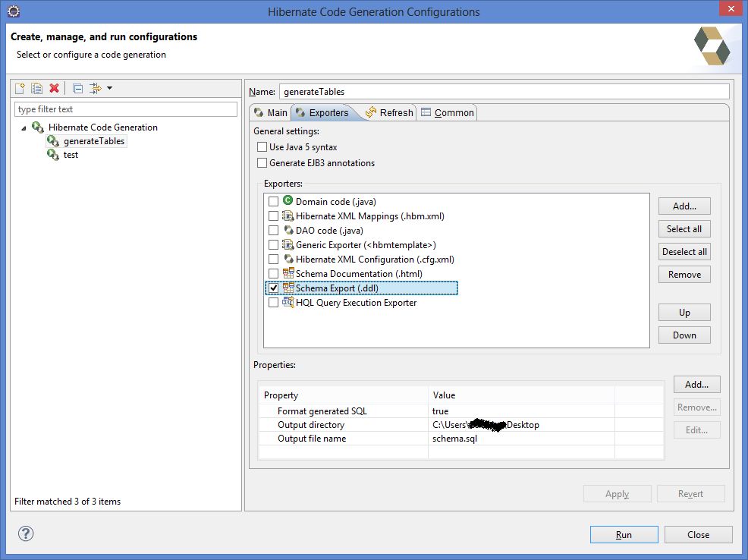This screenshot has width=748, height=560.
Task: Open help with the question mark icon
Action: click(x=26, y=533)
